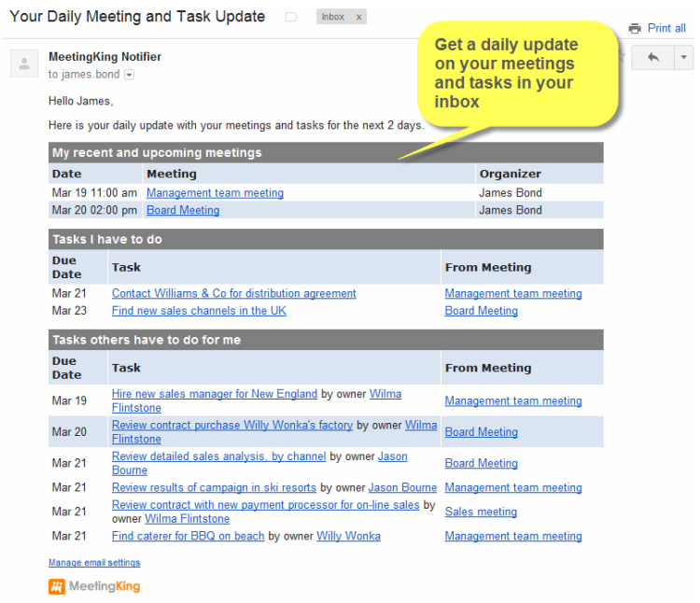This screenshot has width=700, height=603.
Task: Click the sender avatar placeholder
Action: point(24,63)
